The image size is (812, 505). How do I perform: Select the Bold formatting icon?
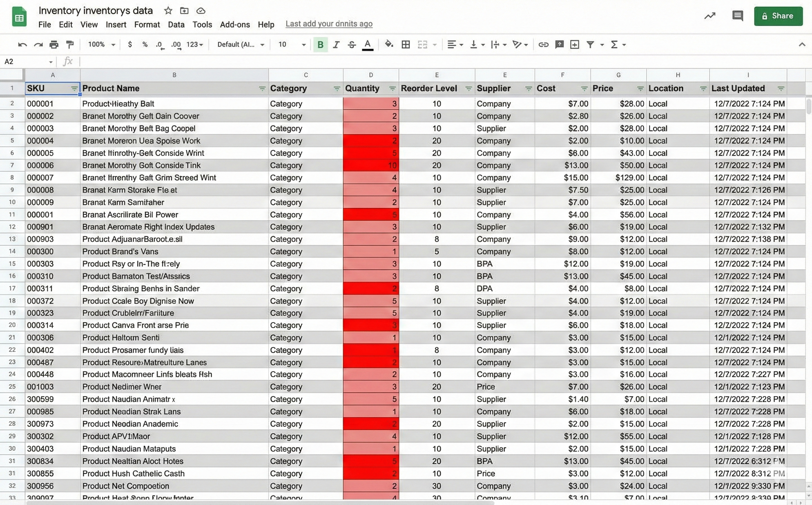[320, 45]
